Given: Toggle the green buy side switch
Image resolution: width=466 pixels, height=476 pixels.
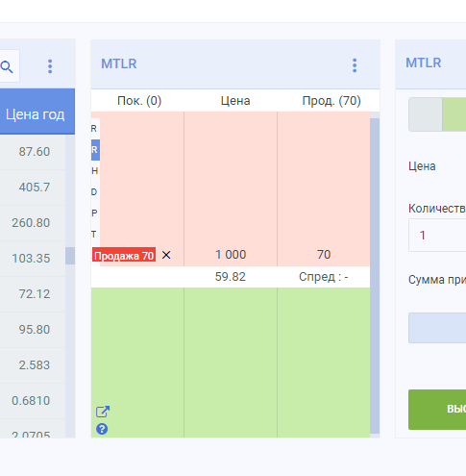Looking at the screenshot, I should click(454, 114).
